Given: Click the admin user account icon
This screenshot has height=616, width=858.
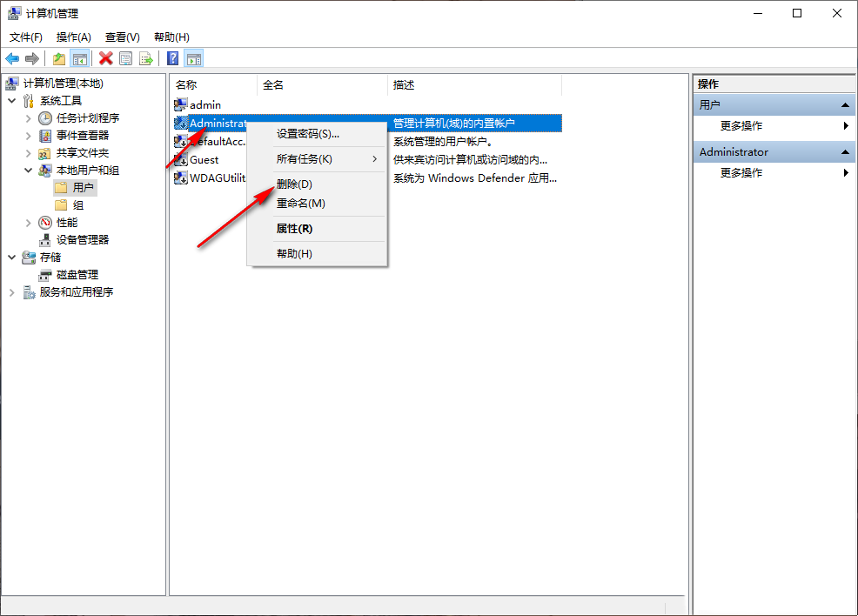Looking at the screenshot, I should pyautogui.click(x=181, y=104).
